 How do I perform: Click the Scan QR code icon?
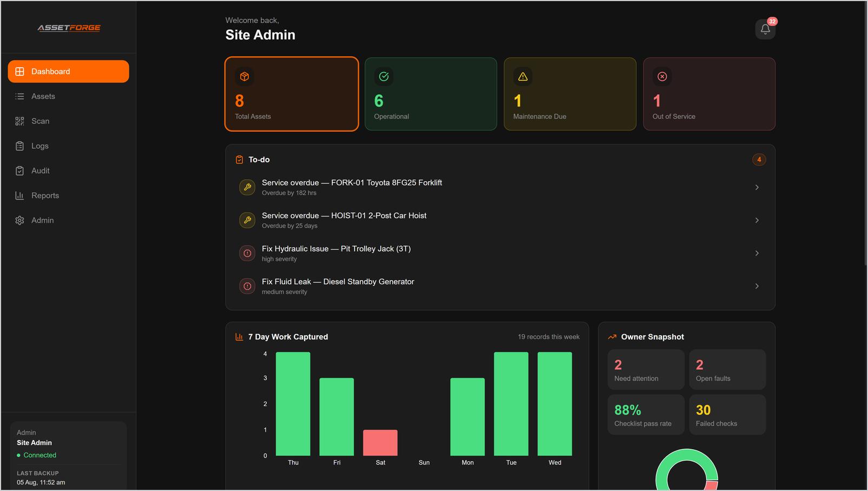(19, 121)
